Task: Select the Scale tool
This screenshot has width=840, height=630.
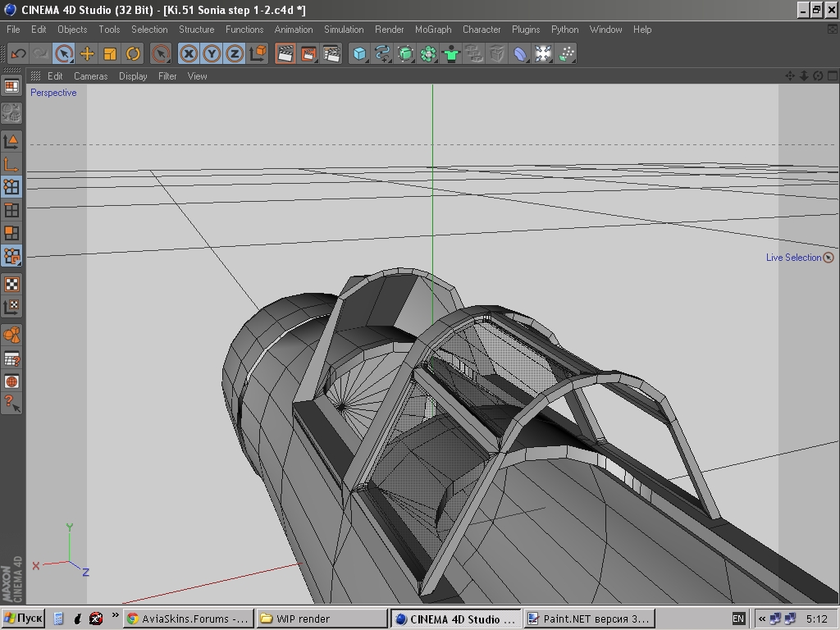Action: click(110, 54)
